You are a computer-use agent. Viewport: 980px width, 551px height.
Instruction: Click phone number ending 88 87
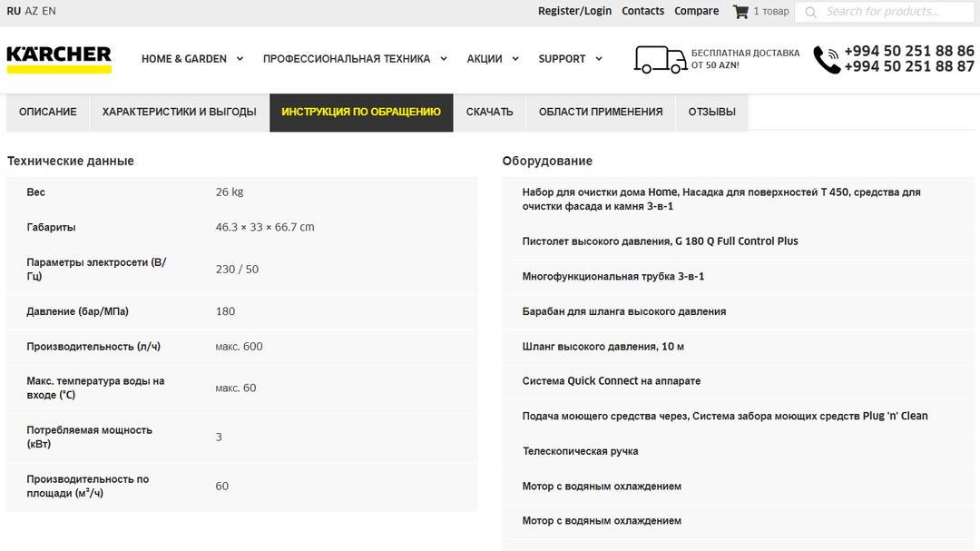(x=909, y=66)
